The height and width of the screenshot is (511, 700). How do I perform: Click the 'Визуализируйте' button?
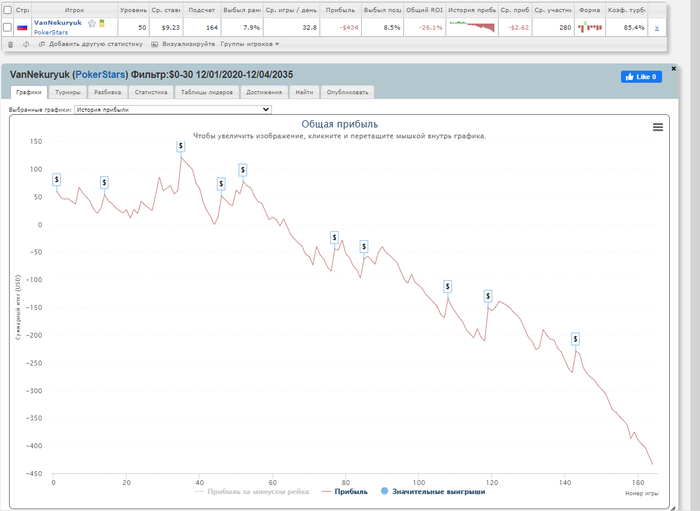tap(188, 44)
